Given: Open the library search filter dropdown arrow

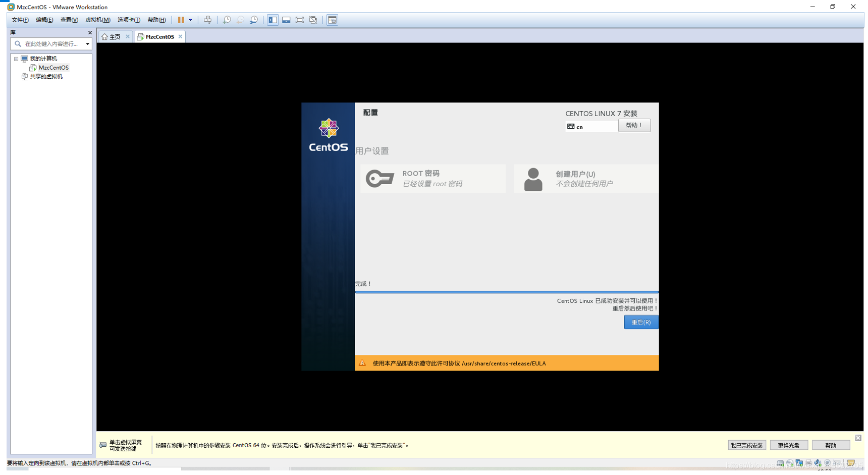Looking at the screenshot, I should (87, 44).
